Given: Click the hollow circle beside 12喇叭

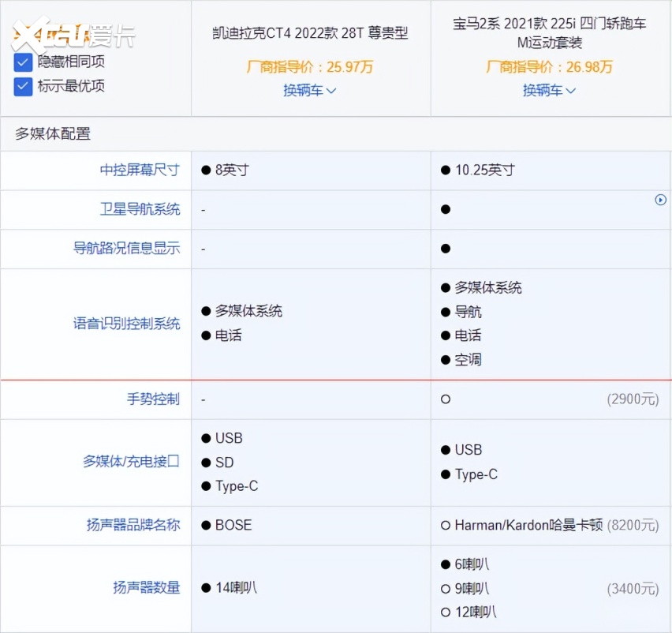Looking at the screenshot, I should pyautogui.click(x=446, y=612).
